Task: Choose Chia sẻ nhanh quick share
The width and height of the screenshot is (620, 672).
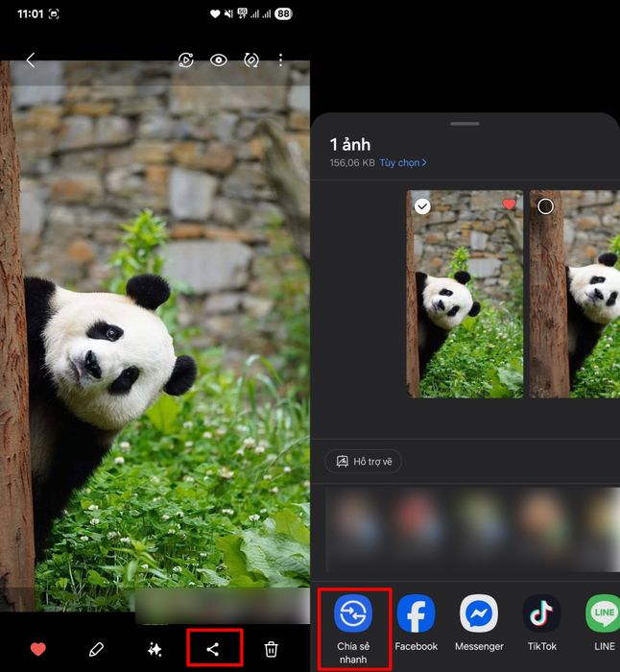Action: point(353,629)
